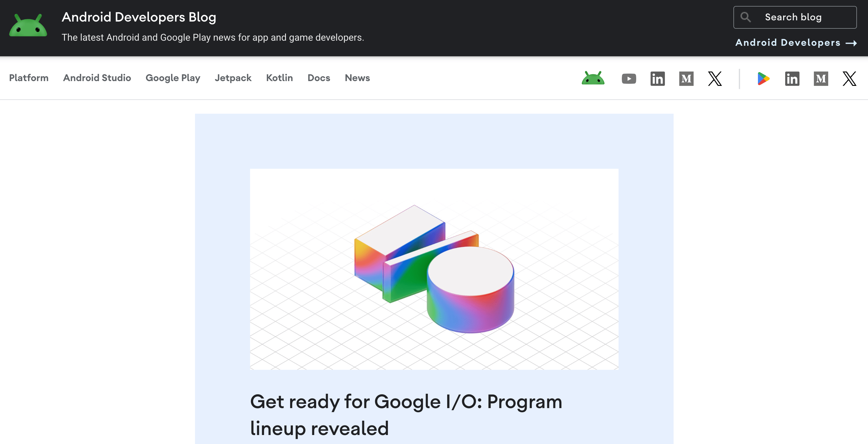Screen dimensions: 868x444
Task: Select the Kotlin nav item
Action: coord(279,78)
